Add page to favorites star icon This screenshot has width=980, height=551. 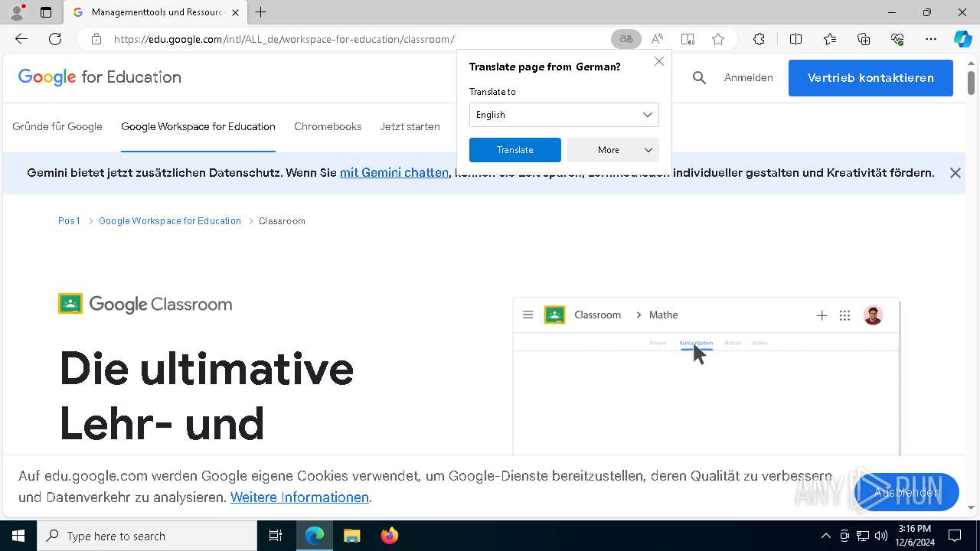click(x=718, y=39)
